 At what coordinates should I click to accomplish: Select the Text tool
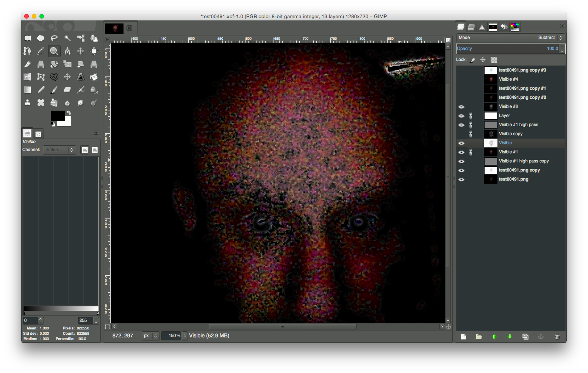[x=81, y=77]
